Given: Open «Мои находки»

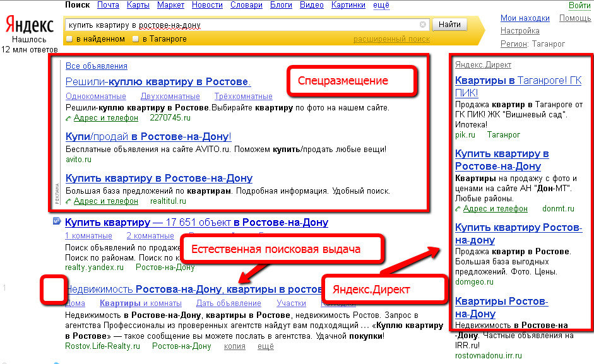Looking at the screenshot, I should point(525,18).
